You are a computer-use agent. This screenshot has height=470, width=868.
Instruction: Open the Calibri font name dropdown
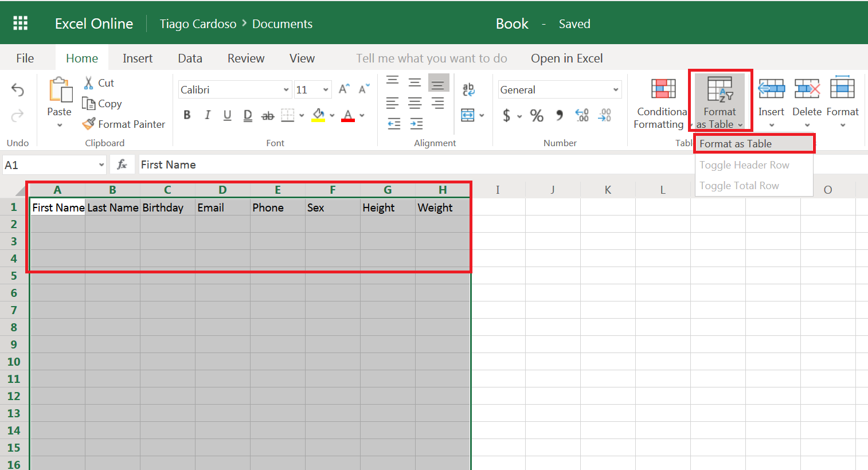coord(286,90)
